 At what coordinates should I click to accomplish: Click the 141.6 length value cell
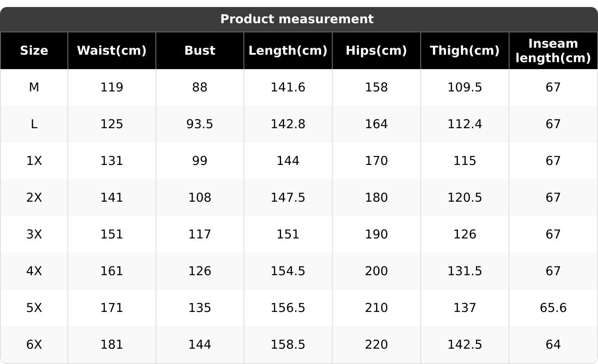point(288,87)
